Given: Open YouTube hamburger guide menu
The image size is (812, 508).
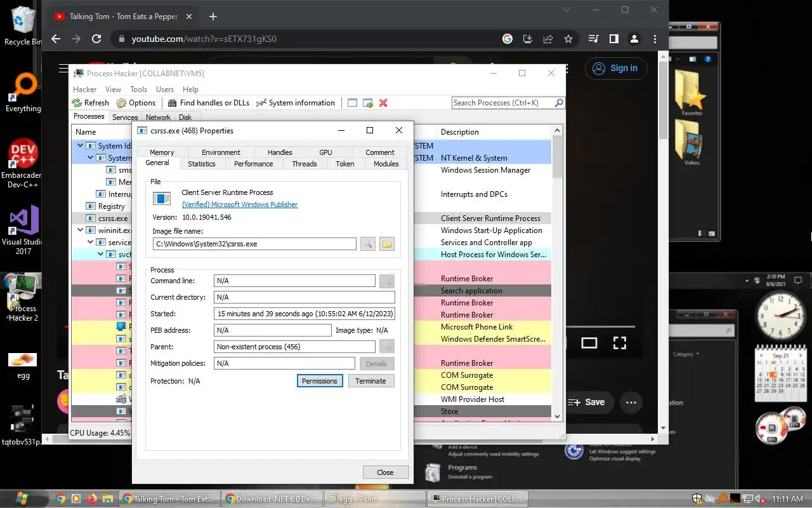Looking at the screenshot, I should 63,69.
